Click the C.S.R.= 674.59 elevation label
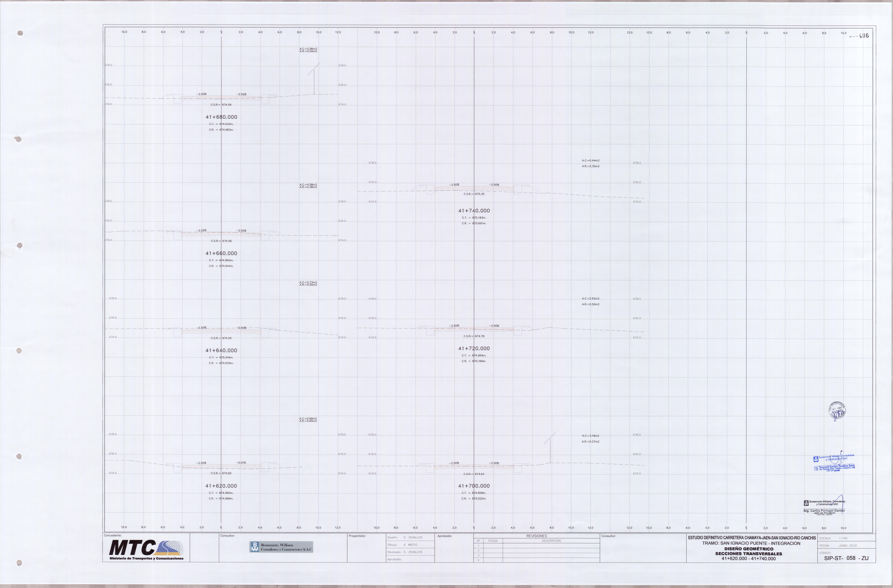The image size is (893, 588). tap(221, 105)
